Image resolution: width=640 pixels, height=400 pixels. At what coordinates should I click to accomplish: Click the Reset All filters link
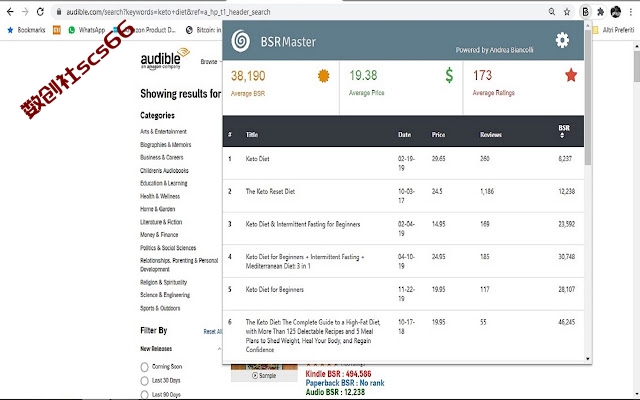(x=213, y=331)
